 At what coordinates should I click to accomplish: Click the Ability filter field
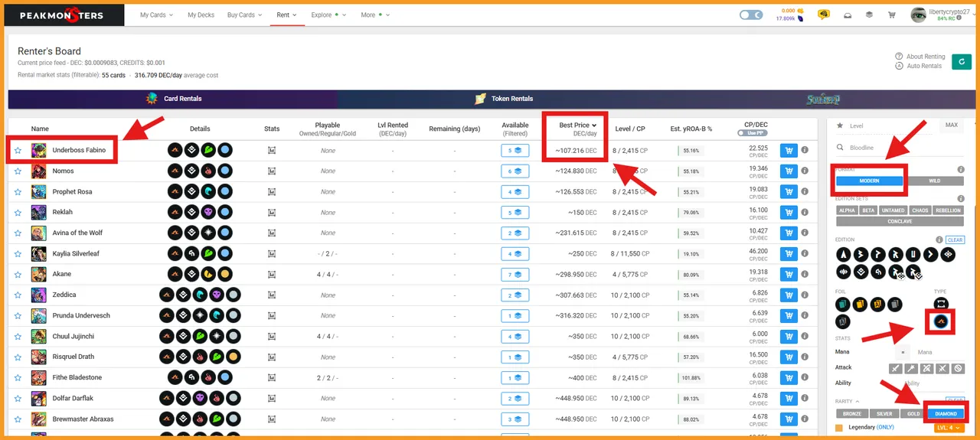[x=933, y=383]
